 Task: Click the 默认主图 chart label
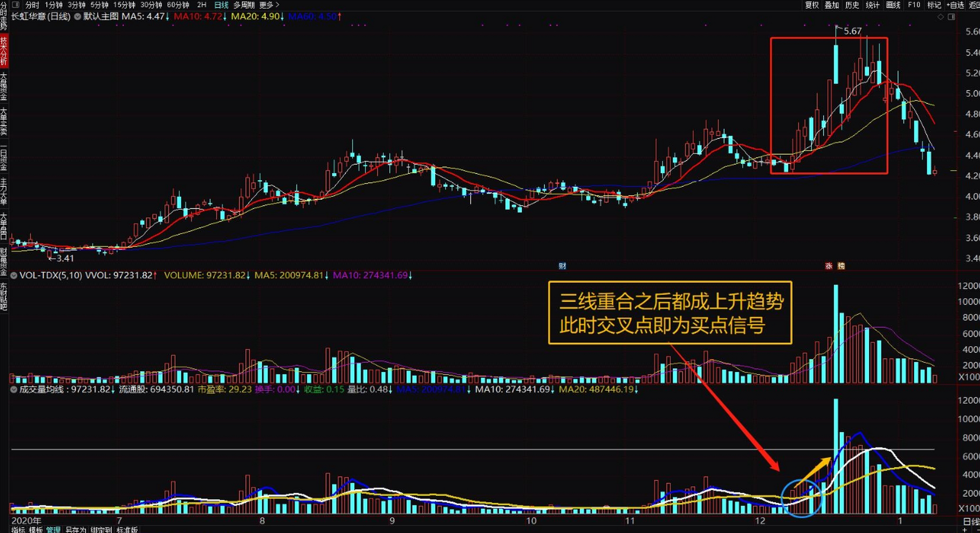(x=101, y=17)
